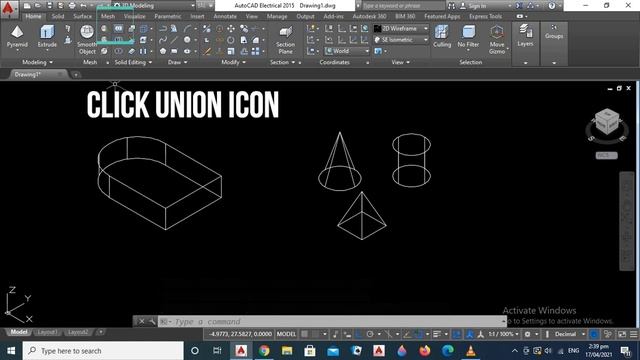Open the Express Tools ribbon tab
The image size is (640, 360).
tap(485, 16)
